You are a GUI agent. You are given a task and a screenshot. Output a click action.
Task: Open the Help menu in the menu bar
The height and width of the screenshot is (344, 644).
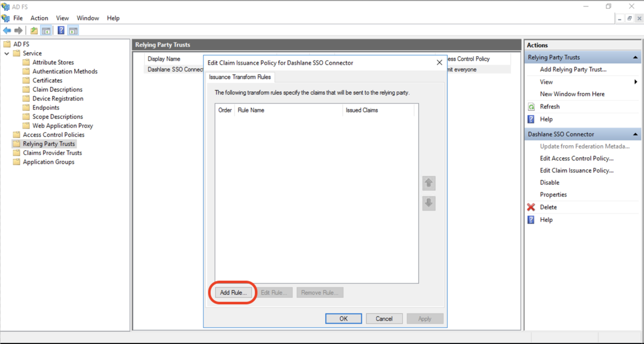113,18
